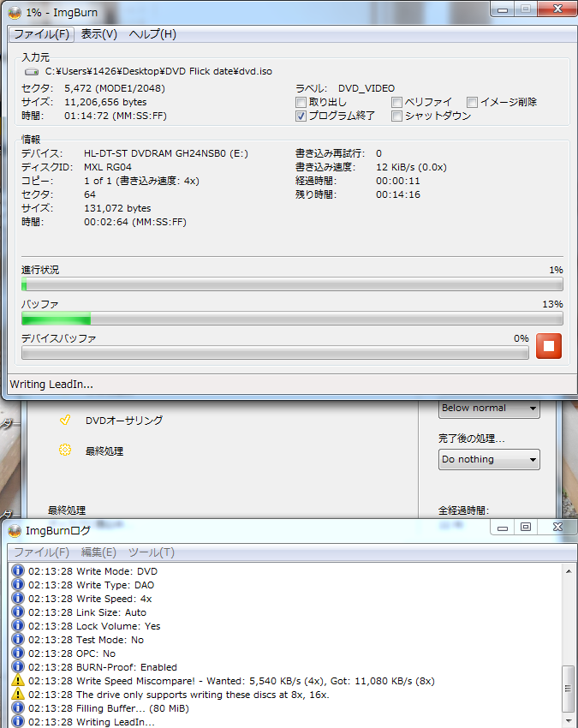Click the DVDオーサリング step label

click(x=124, y=421)
